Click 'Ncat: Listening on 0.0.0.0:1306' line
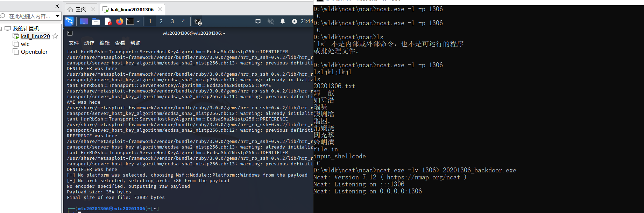The image size is (644, 213). coord(368,191)
